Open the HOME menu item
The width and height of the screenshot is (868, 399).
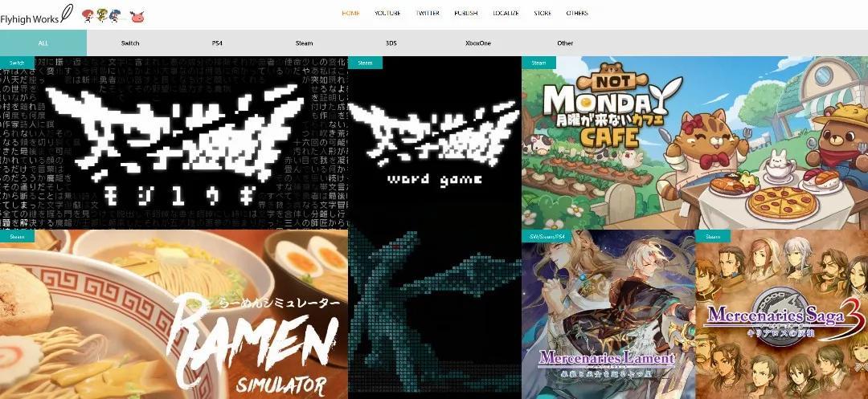pyautogui.click(x=350, y=14)
